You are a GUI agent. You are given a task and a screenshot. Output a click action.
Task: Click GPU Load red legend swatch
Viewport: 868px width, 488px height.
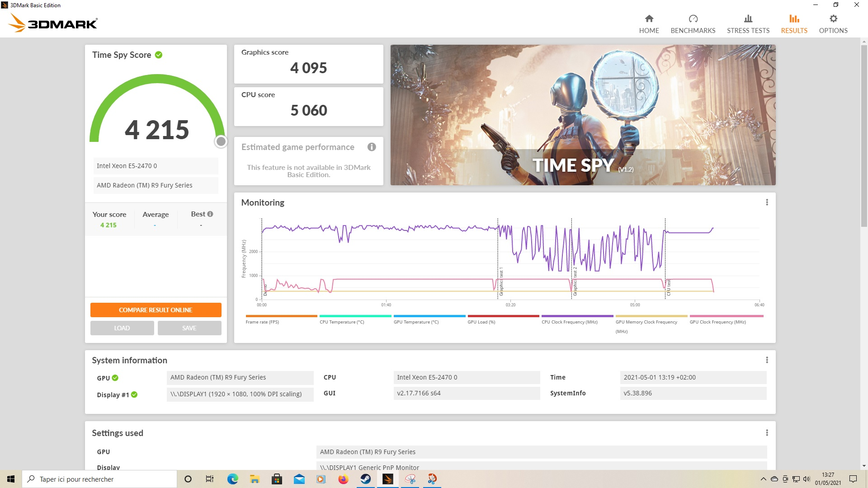point(503,316)
